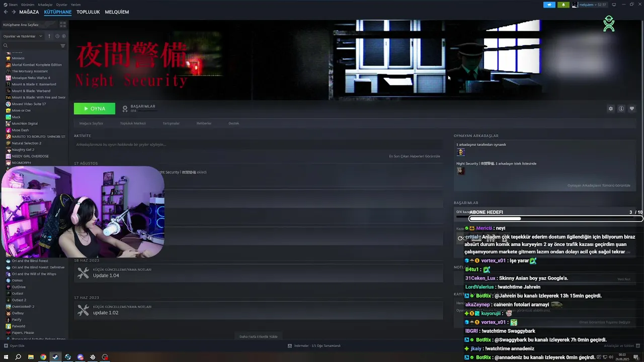
Task: Open Google Chrome from taskbar
Action: tap(43, 357)
